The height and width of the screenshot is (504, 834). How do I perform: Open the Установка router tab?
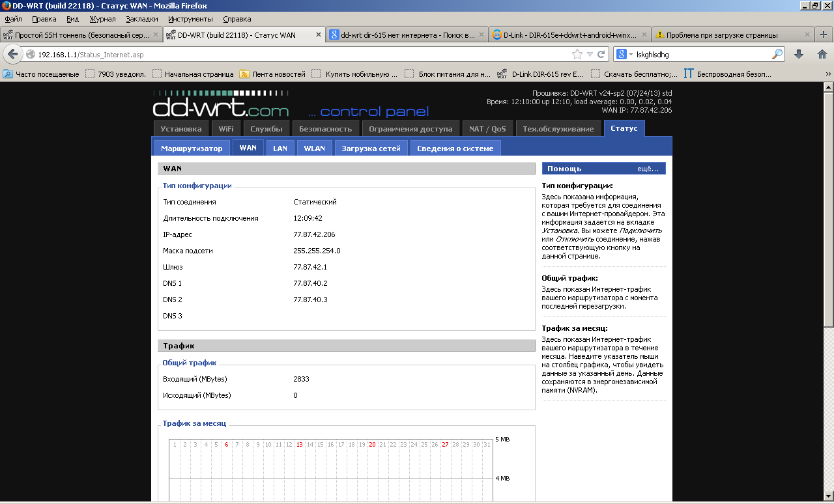[181, 129]
